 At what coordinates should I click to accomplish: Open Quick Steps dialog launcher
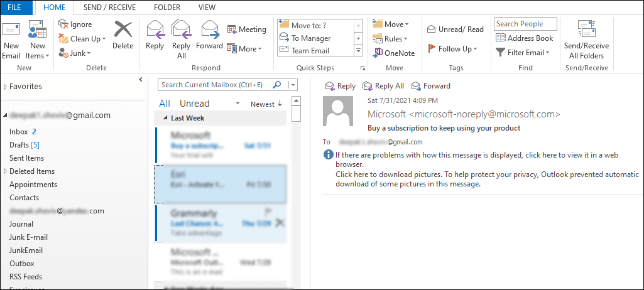tap(363, 68)
